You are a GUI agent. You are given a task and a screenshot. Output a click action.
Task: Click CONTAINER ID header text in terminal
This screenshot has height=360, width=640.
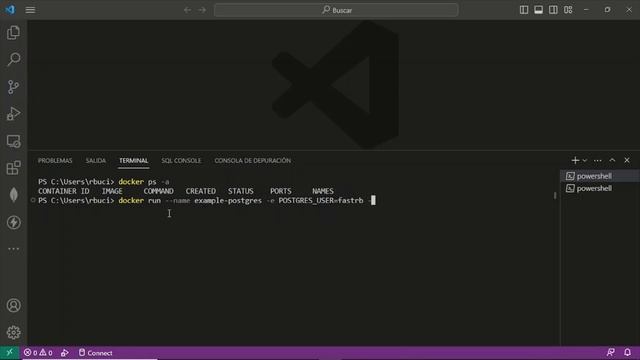(x=64, y=191)
